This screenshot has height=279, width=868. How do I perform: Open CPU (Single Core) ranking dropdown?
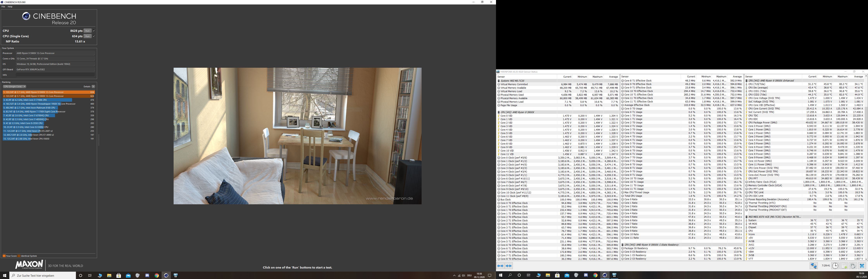click(x=15, y=87)
